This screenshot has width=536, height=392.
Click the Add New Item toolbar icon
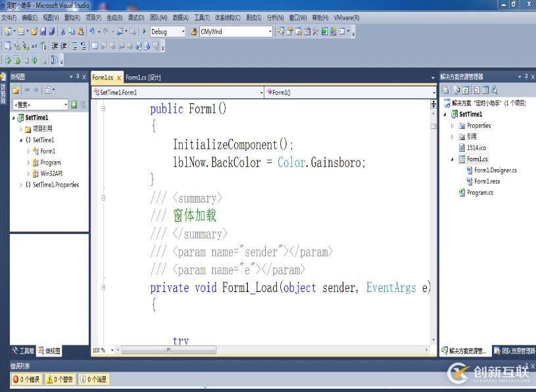(x=21, y=32)
